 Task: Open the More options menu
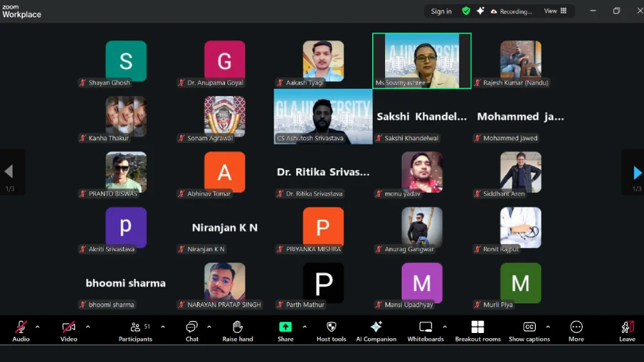[576, 331]
